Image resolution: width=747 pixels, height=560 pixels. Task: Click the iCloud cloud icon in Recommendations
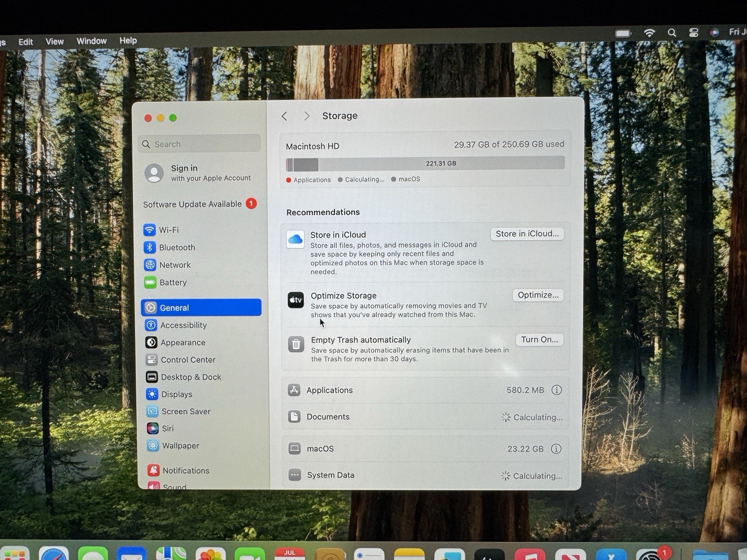click(x=295, y=239)
